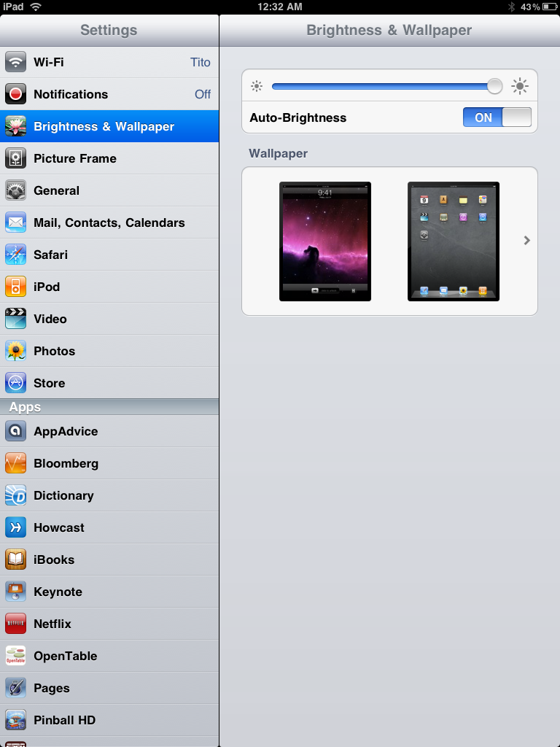Open Pinball HD settings label
Viewport: 560px width, 747px height.
64,720
